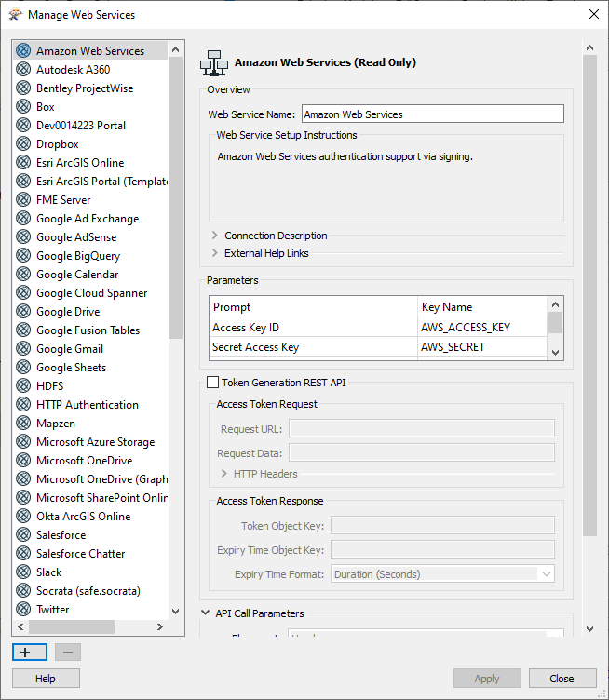
Task: Click the Twitter service icon
Action: click(23, 610)
